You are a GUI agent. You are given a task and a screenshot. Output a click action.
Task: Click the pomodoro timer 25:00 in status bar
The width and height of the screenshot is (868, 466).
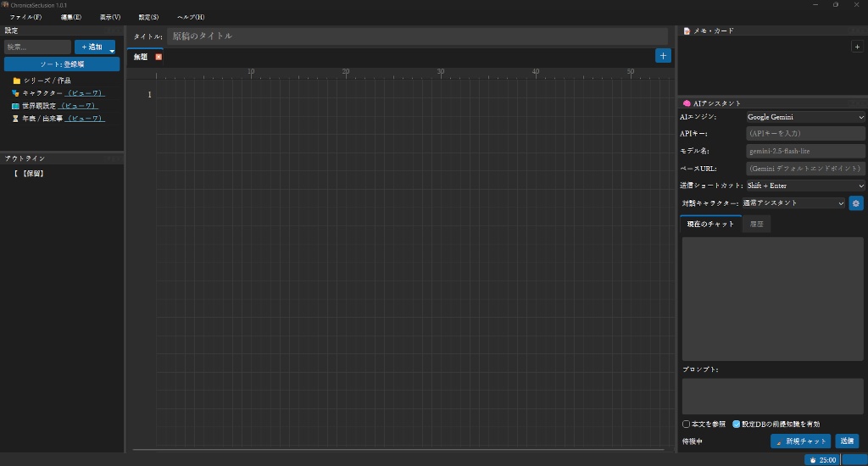pyautogui.click(x=822, y=460)
